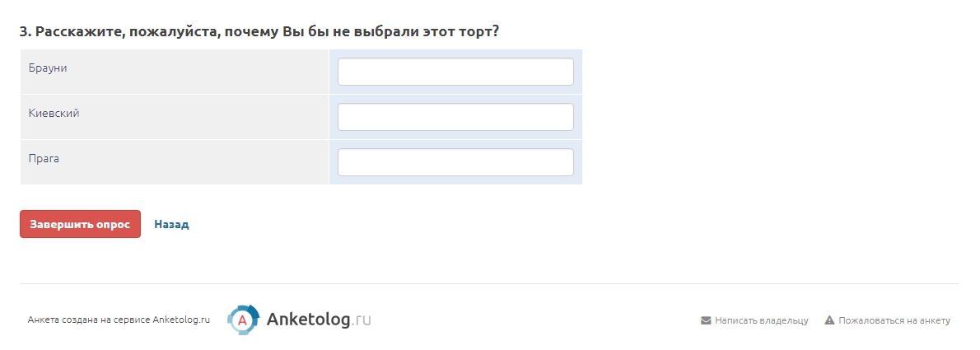
Task: Type reason in the Брауни text field
Action: coord(455,72)
